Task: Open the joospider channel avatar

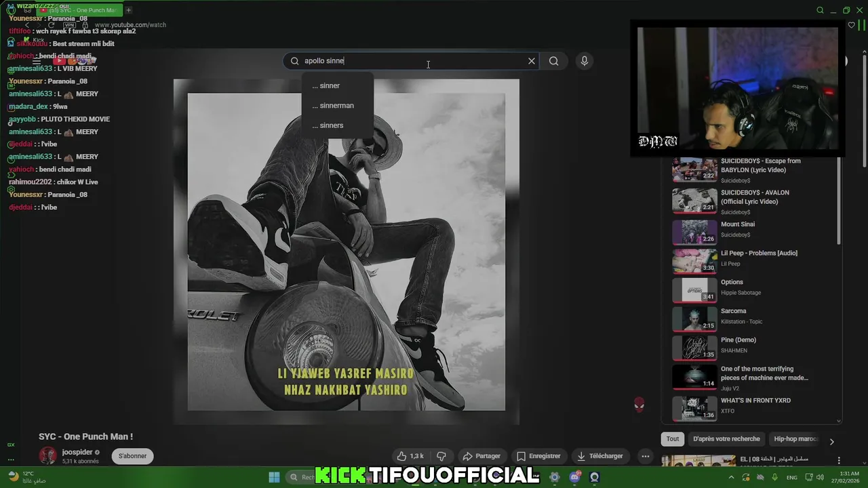Action: pos(48,456)
